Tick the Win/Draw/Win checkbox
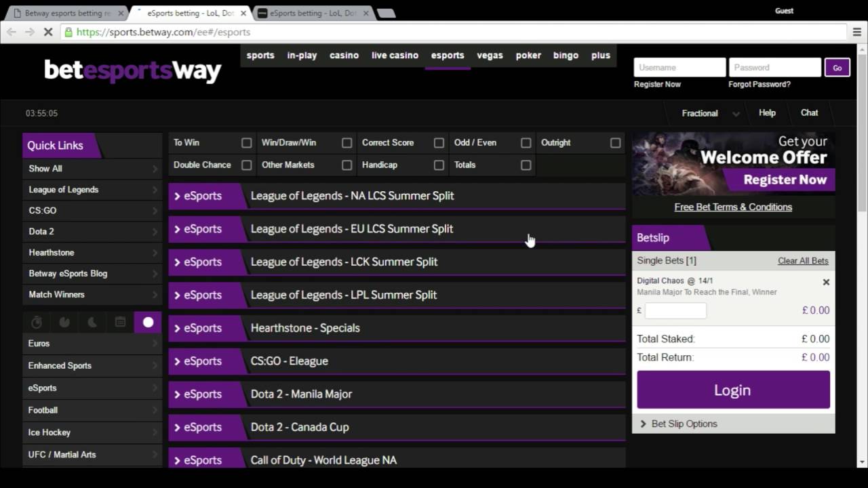The height and width of the screenshot is (488, 868). pyautogui.click(x=347, y=143)
